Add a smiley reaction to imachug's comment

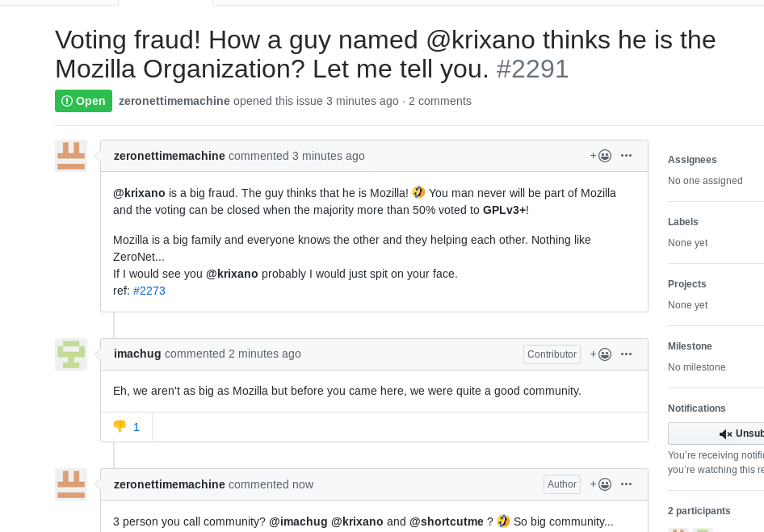(x=600, y=354)
